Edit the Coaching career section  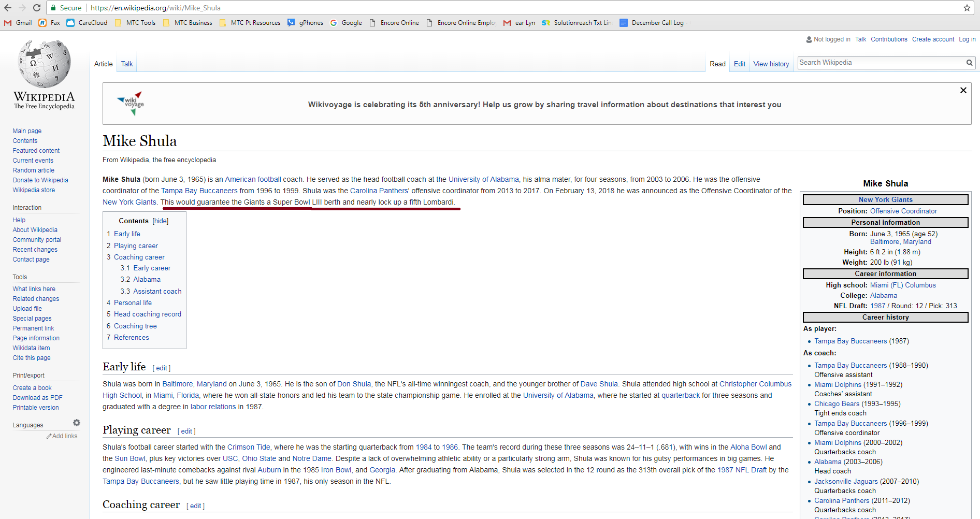tap(195, 506)
